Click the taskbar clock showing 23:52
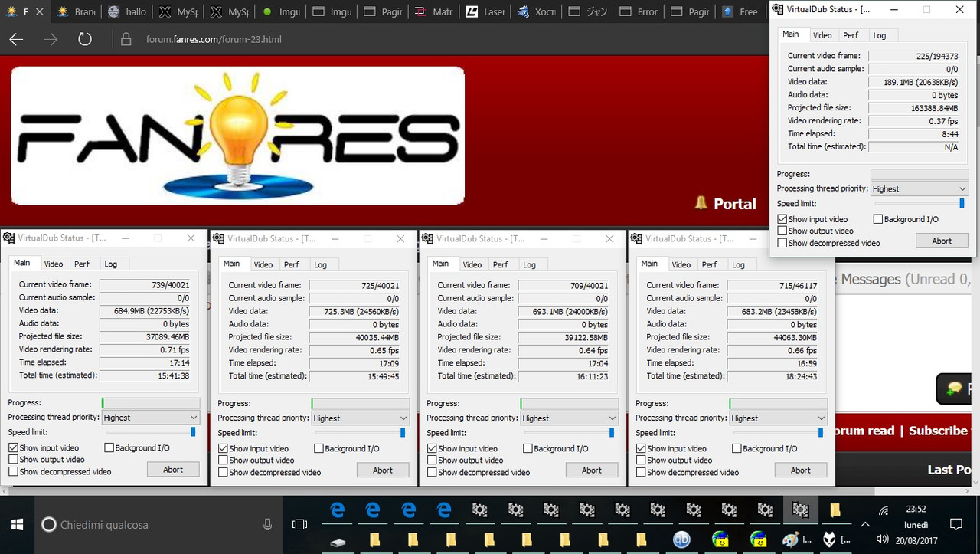Image resolution: width=980 pixels, height=554 pixels. click(916, 510)
